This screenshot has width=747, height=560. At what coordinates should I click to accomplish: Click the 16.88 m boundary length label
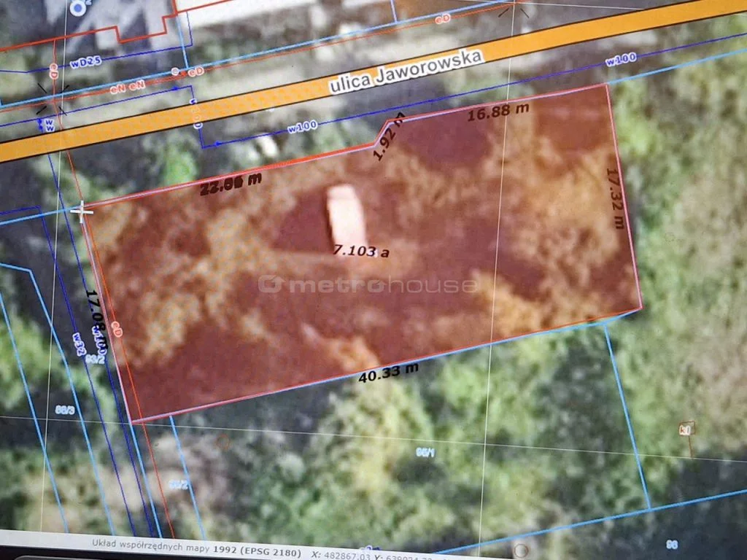point(498,112)
